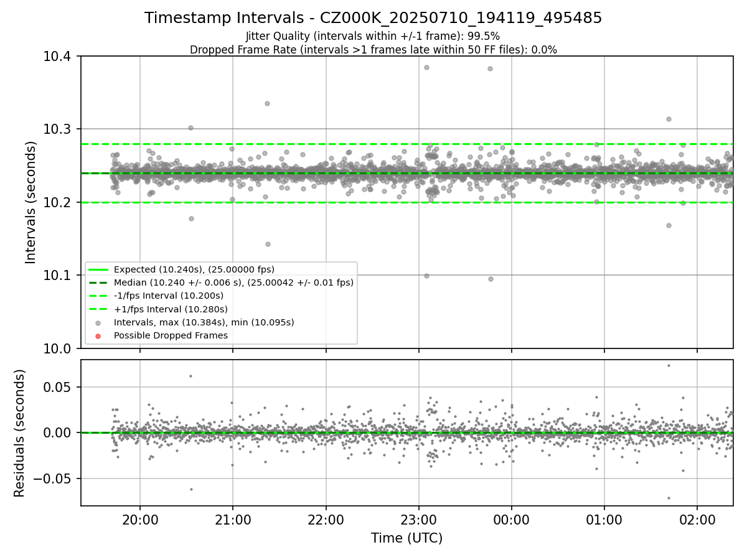Click the highest residual point near 01:40
The width and height of the screenshot is (747, 560).
pos(669,365)
